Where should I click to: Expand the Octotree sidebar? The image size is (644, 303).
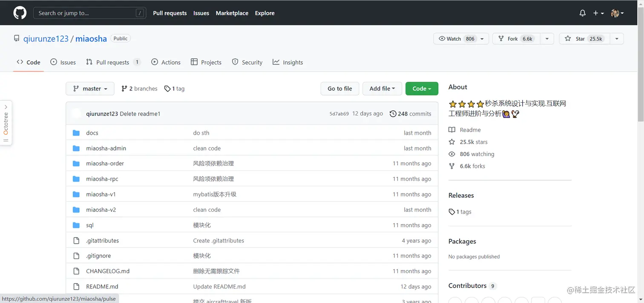point(6,123)
